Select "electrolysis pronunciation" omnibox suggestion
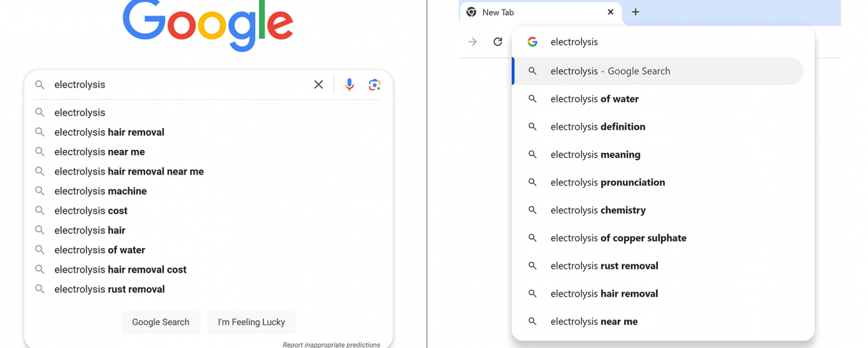The width and height of the screenshot is (868, 348). pyautogui.click(x=608, y=182)
